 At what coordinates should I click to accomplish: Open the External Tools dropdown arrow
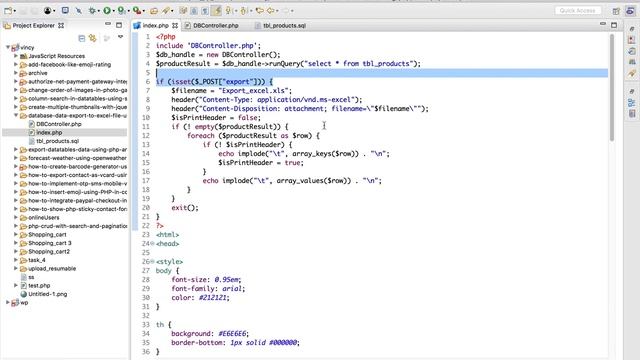click(x=144, y=11)
